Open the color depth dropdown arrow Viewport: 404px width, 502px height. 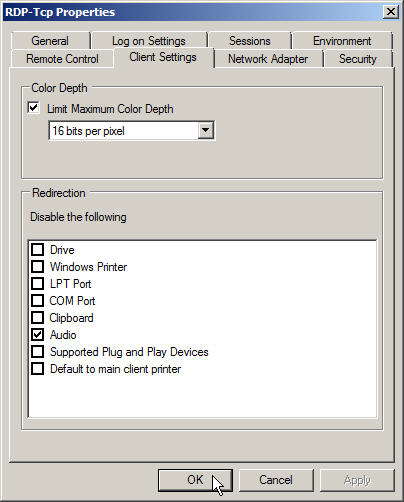point(205,130)
